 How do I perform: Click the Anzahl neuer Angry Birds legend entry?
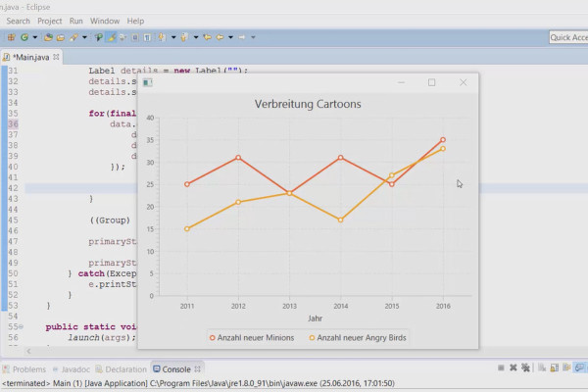358,337
